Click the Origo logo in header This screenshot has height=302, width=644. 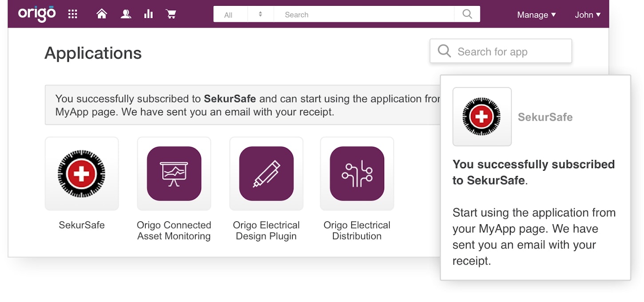tap(37, 14)
